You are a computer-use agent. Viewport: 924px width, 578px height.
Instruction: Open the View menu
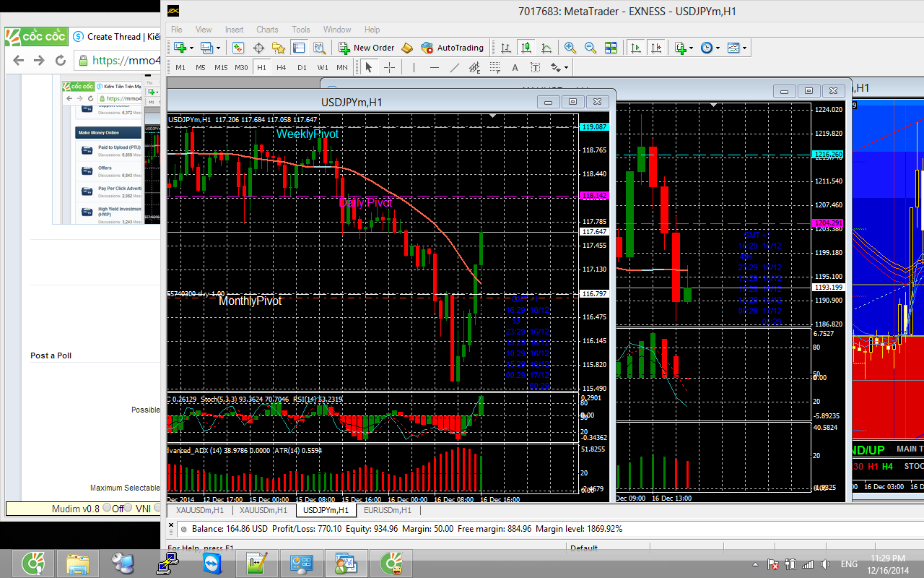point(204,30)
